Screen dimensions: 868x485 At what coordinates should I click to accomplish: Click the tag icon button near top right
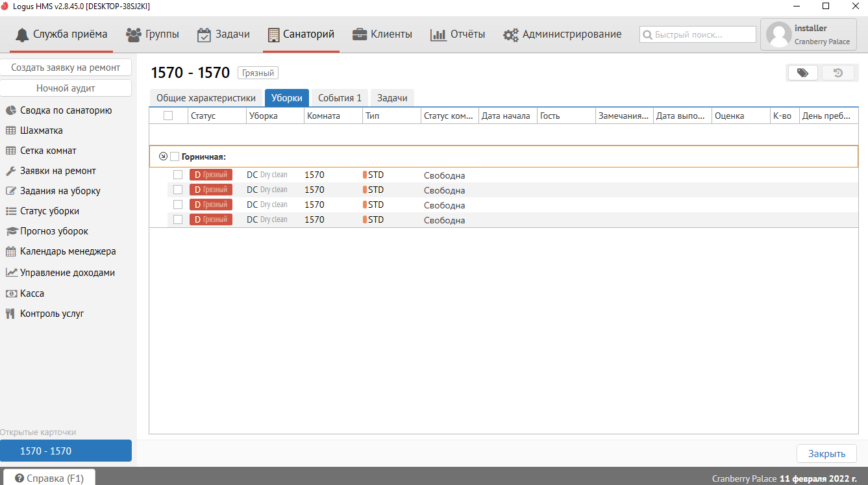pyautogui.click(x=803, y=73)
